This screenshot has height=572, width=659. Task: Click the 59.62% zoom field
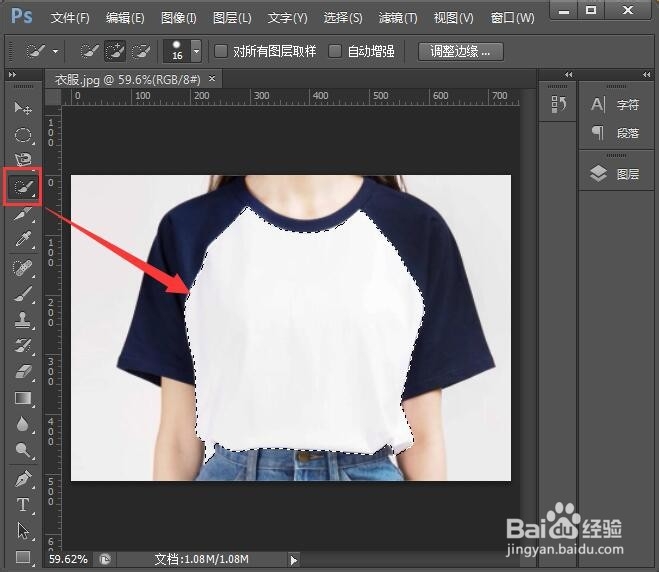pyautogui.click(x=68, y=559)
